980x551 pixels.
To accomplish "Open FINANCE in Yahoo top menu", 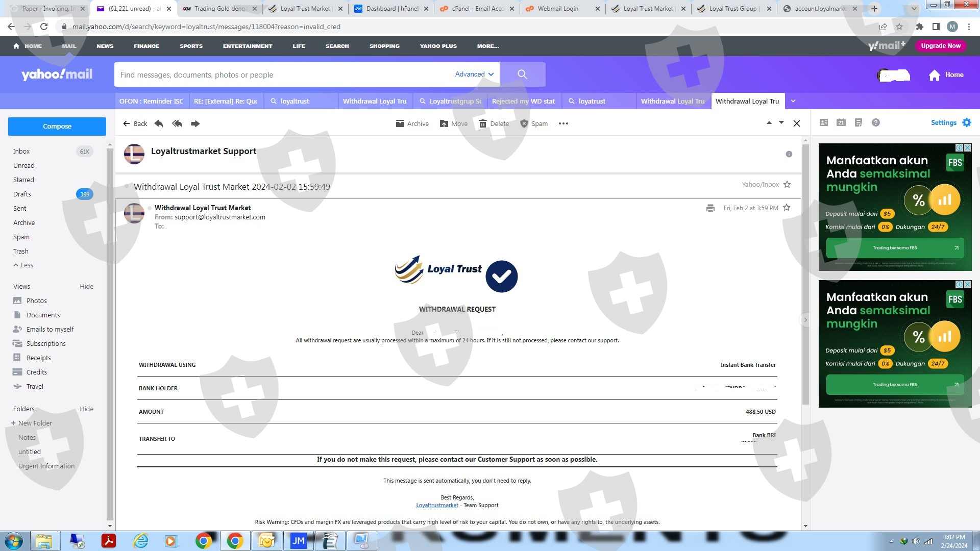I will pyautogui.click(x=146, y=46).
